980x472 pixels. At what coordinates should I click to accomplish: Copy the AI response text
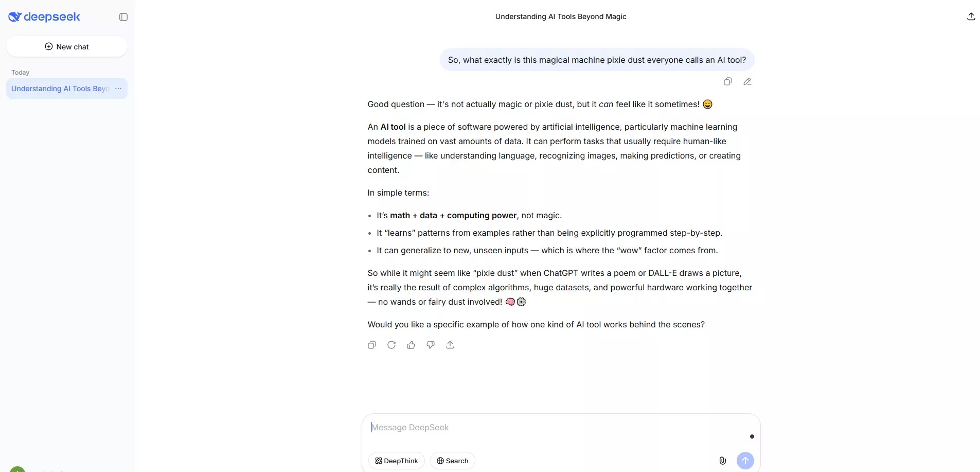tap(372, 345)
